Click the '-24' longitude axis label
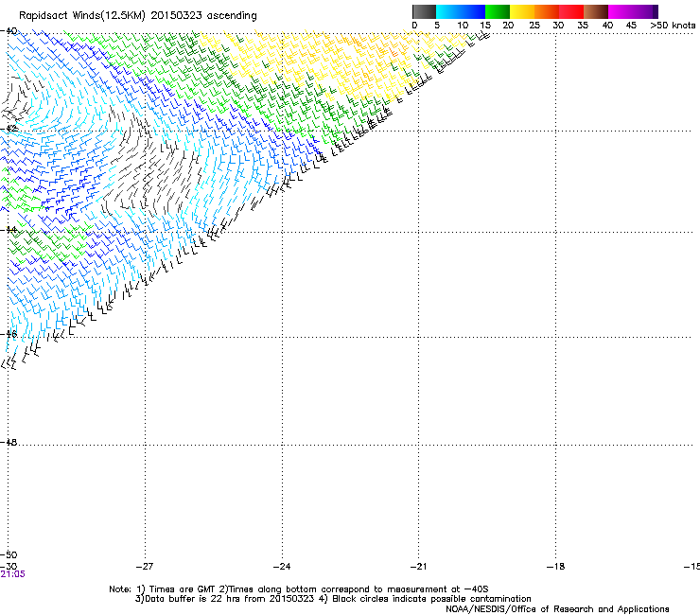 coord(282,567)
